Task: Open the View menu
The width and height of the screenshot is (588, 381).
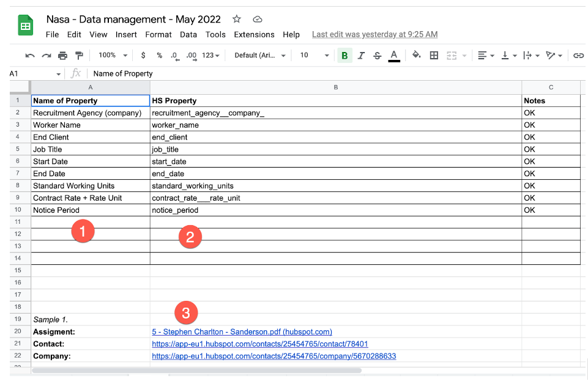Action: (x=99, y=34)
